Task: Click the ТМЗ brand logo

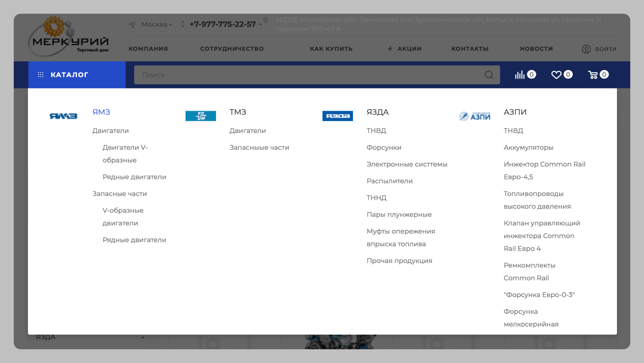Action: 200,116
